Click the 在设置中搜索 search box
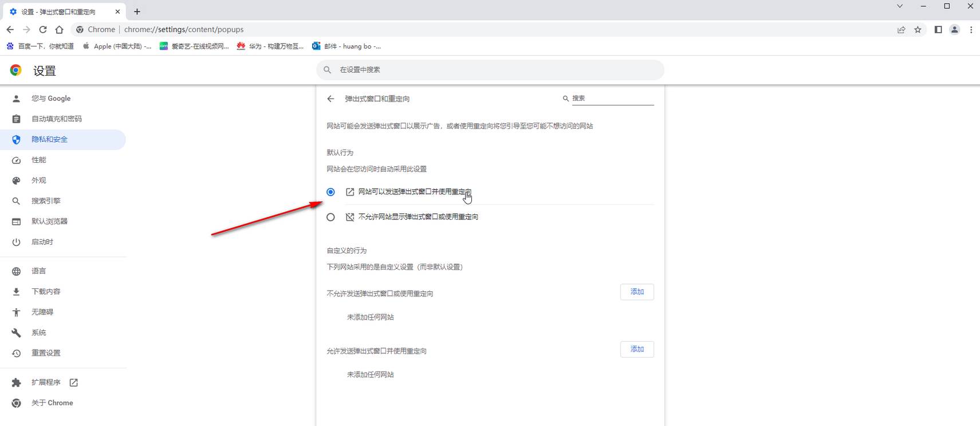Image resolution: width=980 pixels, height=426 pixels. click(490, 70)
